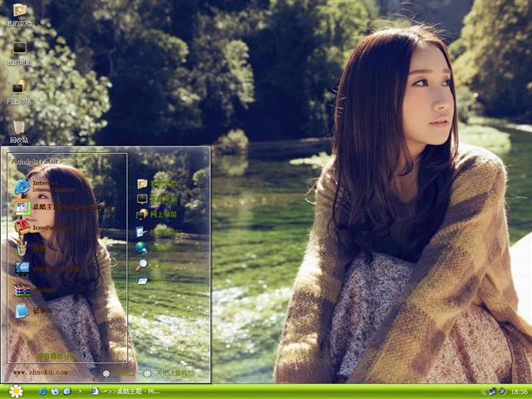Open the blue monitor program in start menu
The image size is (532, 399).
point(47,269)
